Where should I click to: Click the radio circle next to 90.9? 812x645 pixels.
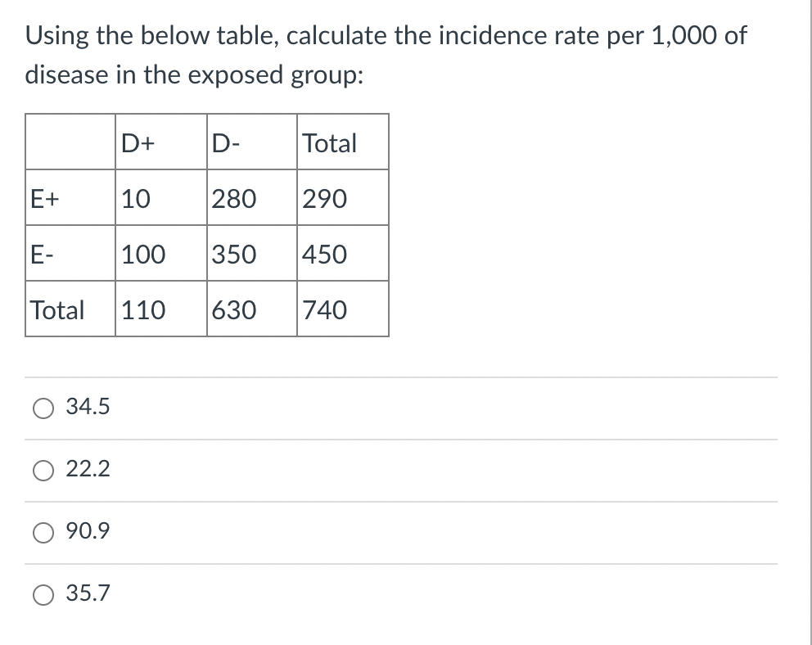pyautogui.click(x=43, y=532)
